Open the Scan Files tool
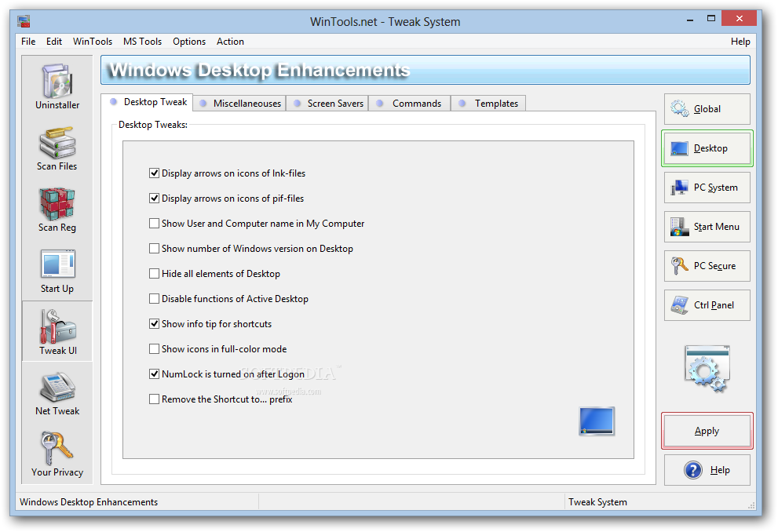Image resolution: width=778 pixels, height=532 pixels. 57,148
